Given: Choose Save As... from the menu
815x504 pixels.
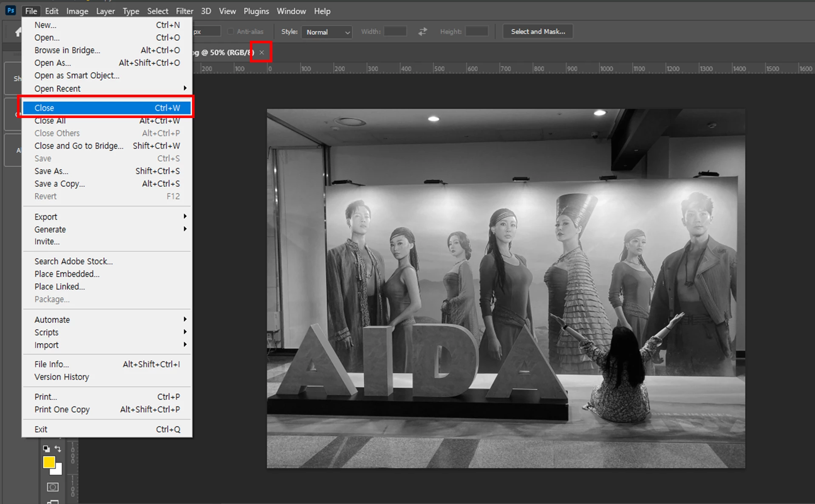Looking at the screenshot, I should [x=107, y=171].
